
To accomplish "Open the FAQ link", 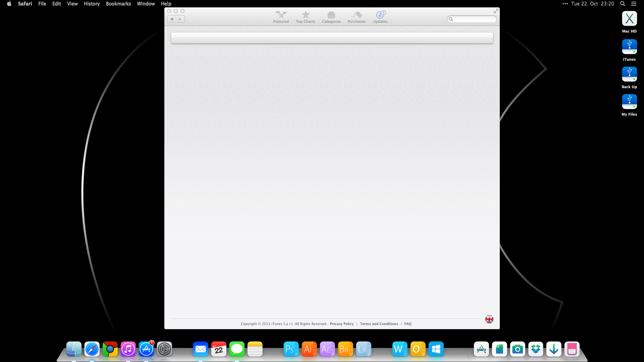I will [x=408, y=324].
